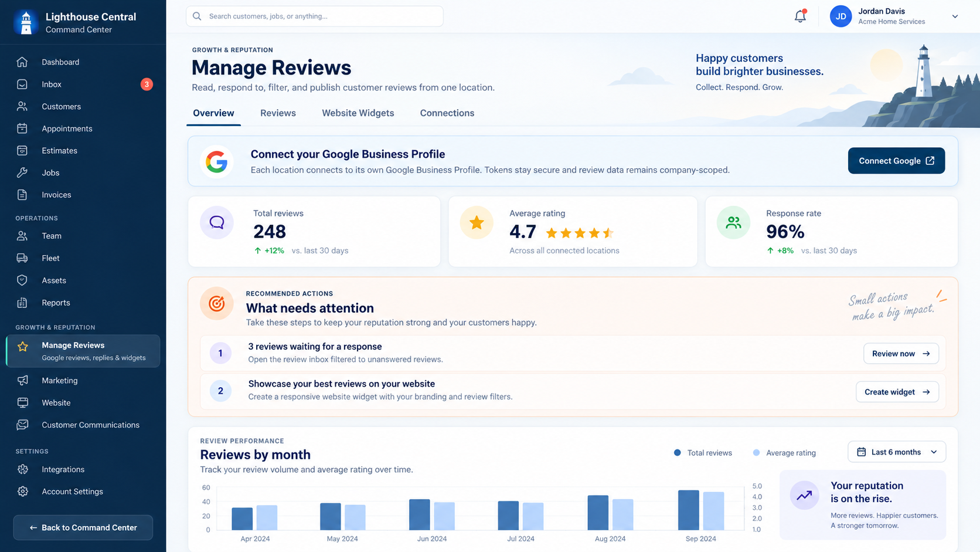The height and width of the screenshot is (552, 980).
Task: Open Fleet via the truck icon
Action: coord(22,258)
